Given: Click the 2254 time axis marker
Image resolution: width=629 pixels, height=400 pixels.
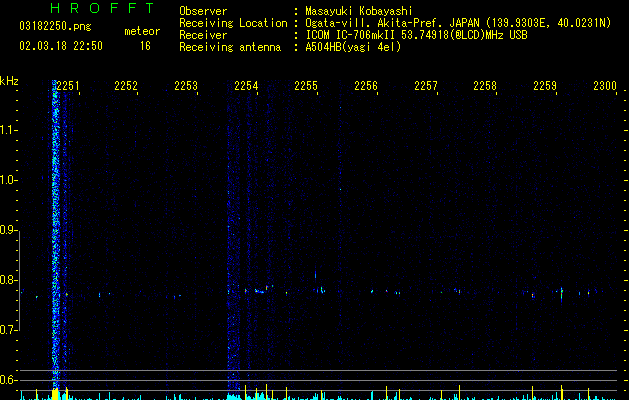Looking at the screenshot, I should click(246, 86).
